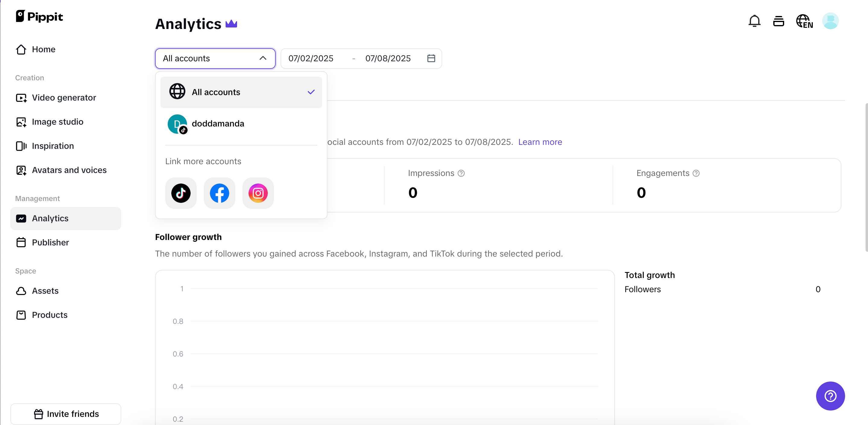The image size is (868, 425).
Task: Open the user profile avatar menu
Action: point(830,21)
